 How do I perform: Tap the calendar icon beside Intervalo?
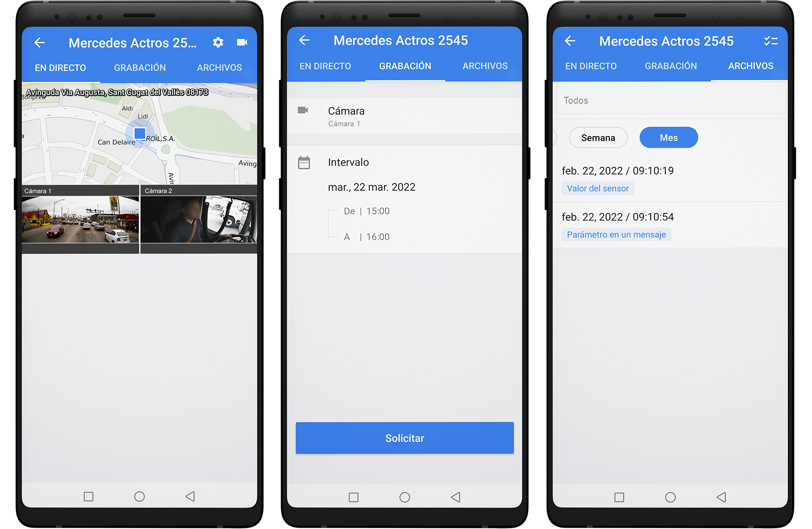click(304, 163)
